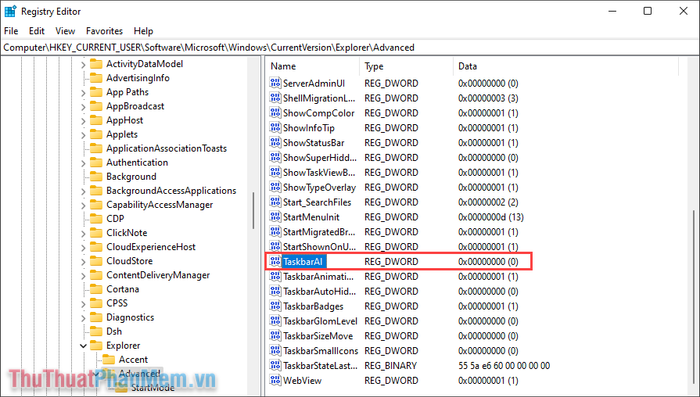Open the Favorites menu
This screenshot has height=397, width=700.
point(104,31)
